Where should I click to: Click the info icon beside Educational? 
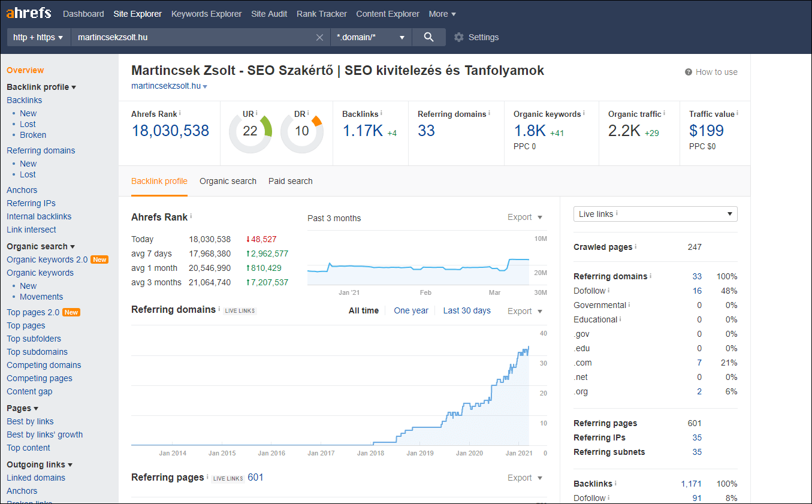click(620, 319)
